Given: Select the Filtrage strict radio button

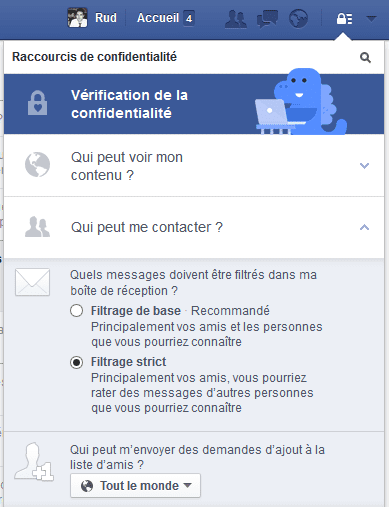Looking at the screenshot, I should click(x=77, y=362).
